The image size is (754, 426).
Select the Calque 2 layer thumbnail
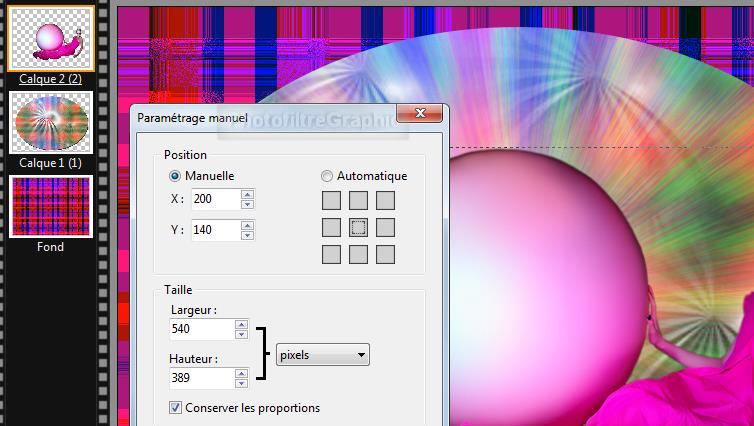click(x=51, y=37)
